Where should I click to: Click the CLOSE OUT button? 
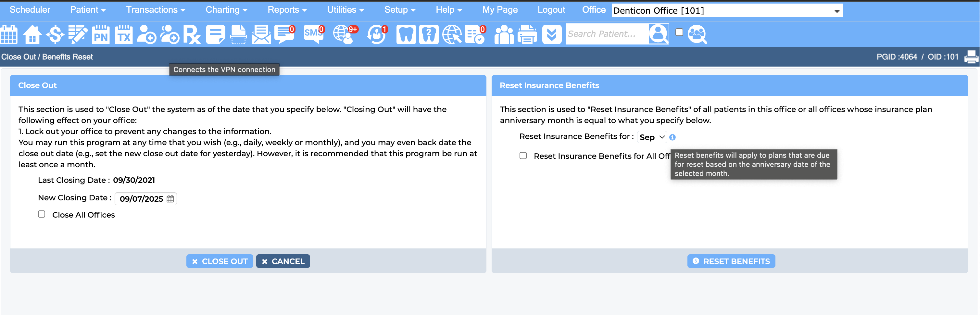(x=220, y=261)
